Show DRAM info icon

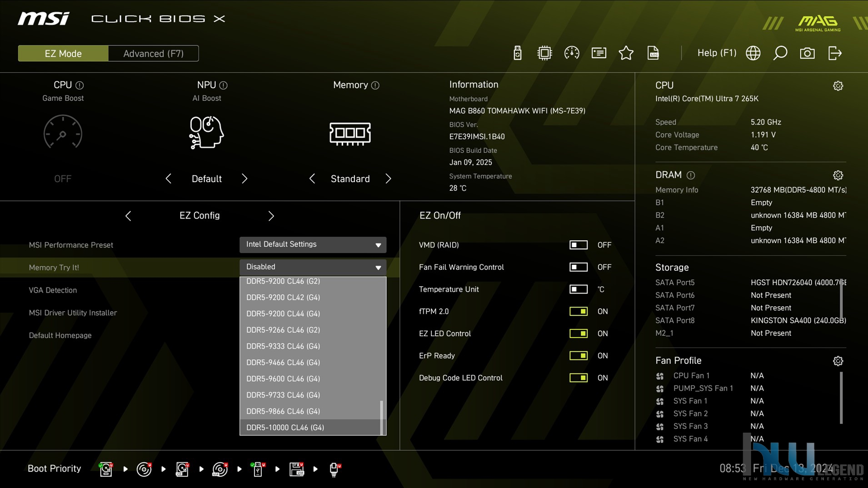point(691,175)
